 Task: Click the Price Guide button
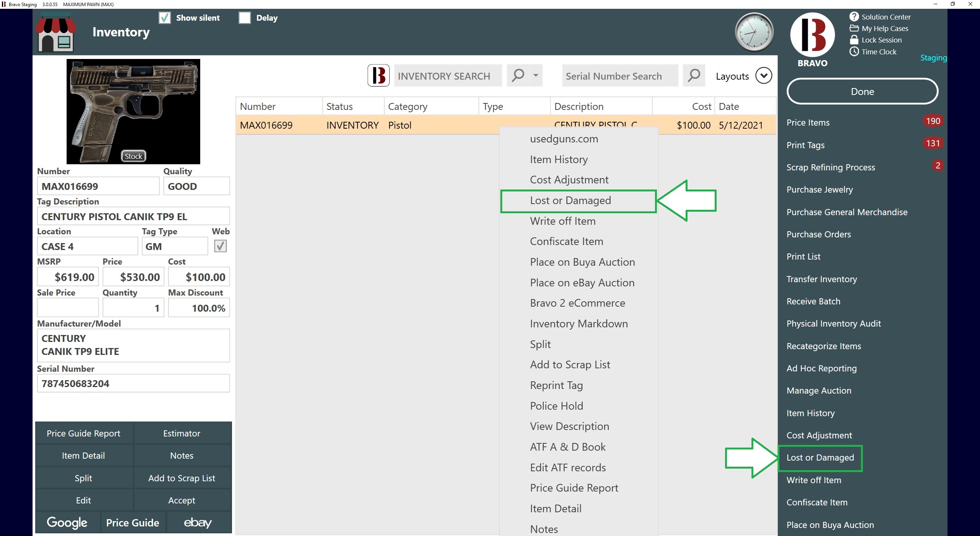tap(133, 522)
